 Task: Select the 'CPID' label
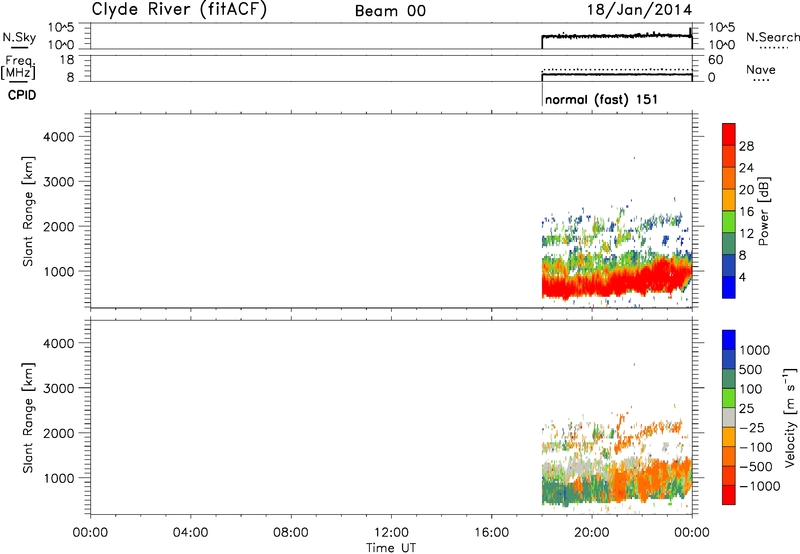pos(22,95)
